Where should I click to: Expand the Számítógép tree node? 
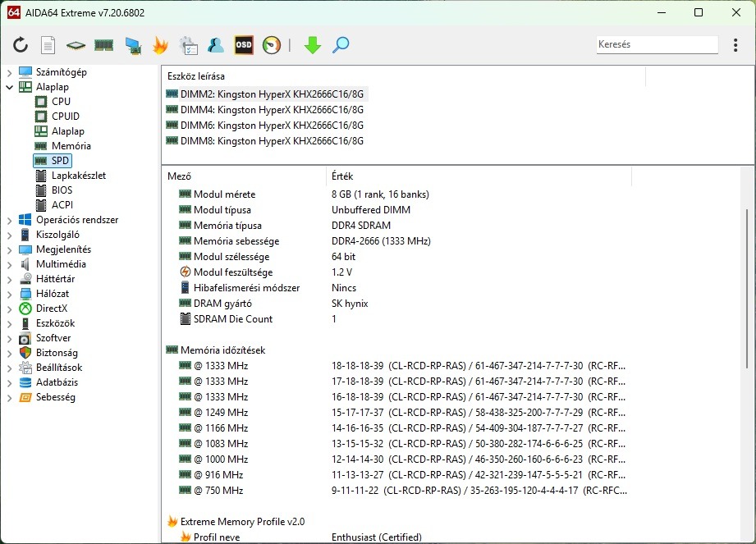(9, 73)
